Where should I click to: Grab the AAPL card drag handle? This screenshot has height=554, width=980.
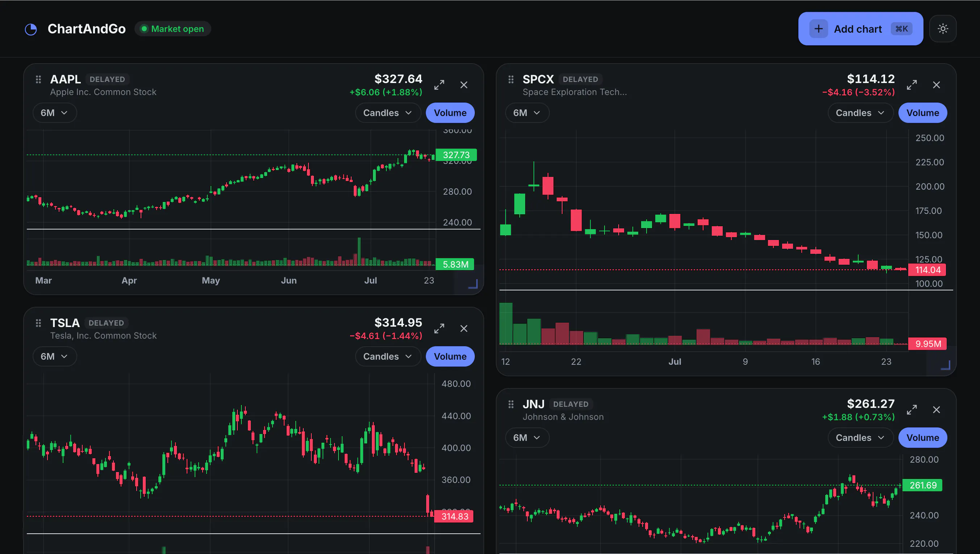tap(38, 79)
